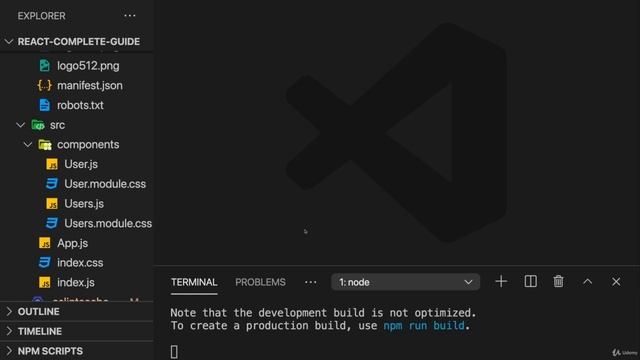Click the App.js JS icon

click(x=45, y=243)
